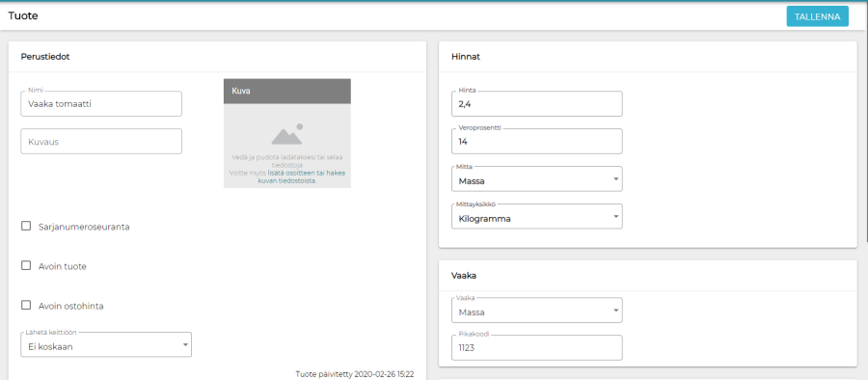Expand the Vaaka dropdown in the Vaaka section
This screenshot has width=868, height=380.
coord(537,311)
